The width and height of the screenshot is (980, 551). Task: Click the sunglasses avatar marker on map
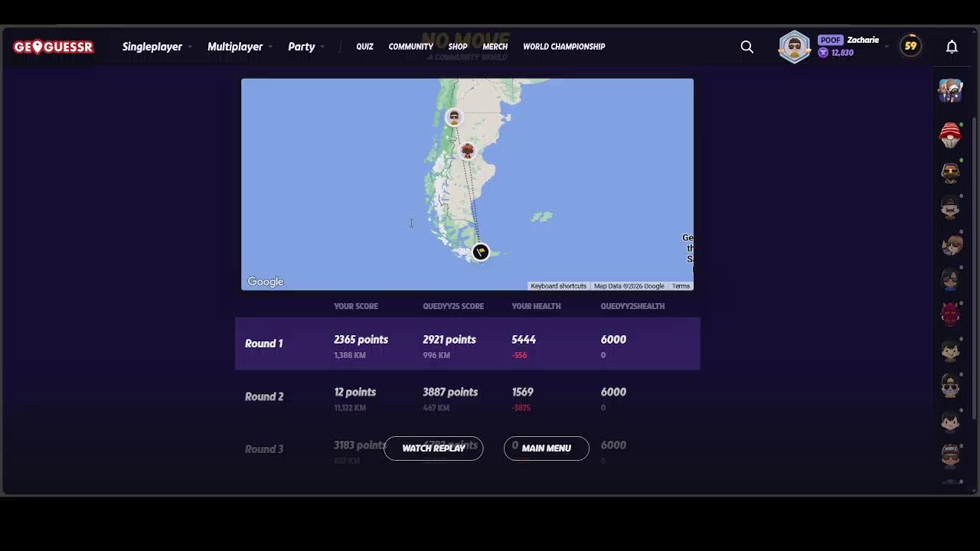[x=454, y=117]
